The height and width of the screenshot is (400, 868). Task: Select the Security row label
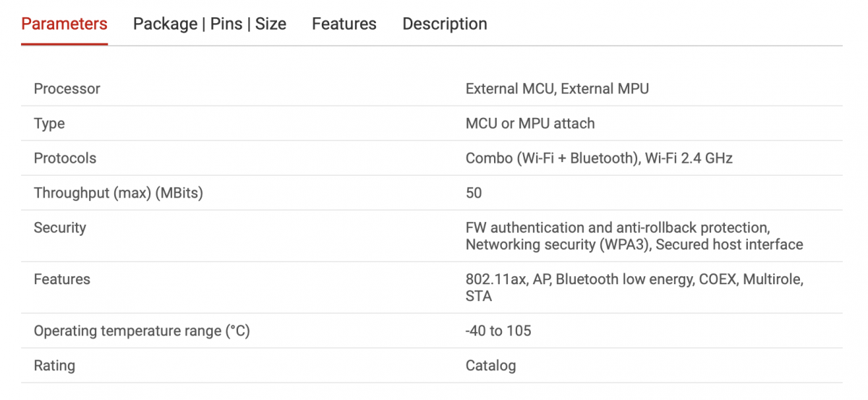(x=60, y=228)
